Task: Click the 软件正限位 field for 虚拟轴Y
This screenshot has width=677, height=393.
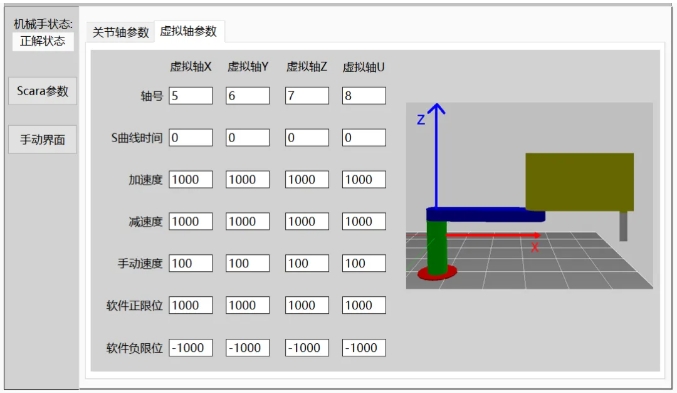Action: (x=248, y=305)
